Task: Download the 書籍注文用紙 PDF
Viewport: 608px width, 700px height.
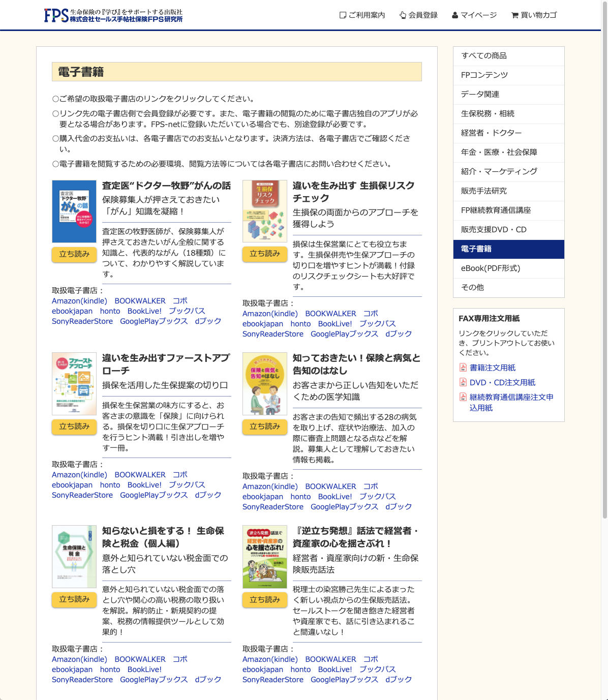Action: tap(492, 368)
